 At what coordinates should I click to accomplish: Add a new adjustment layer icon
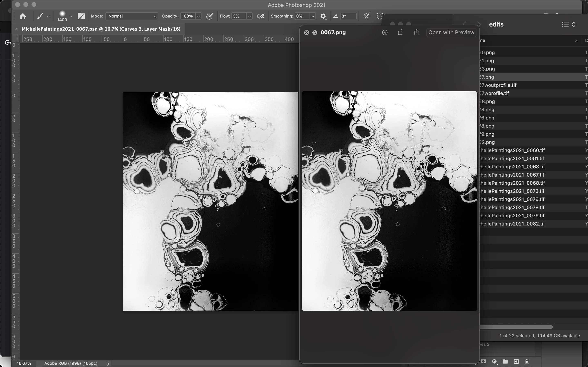(494, 361)
